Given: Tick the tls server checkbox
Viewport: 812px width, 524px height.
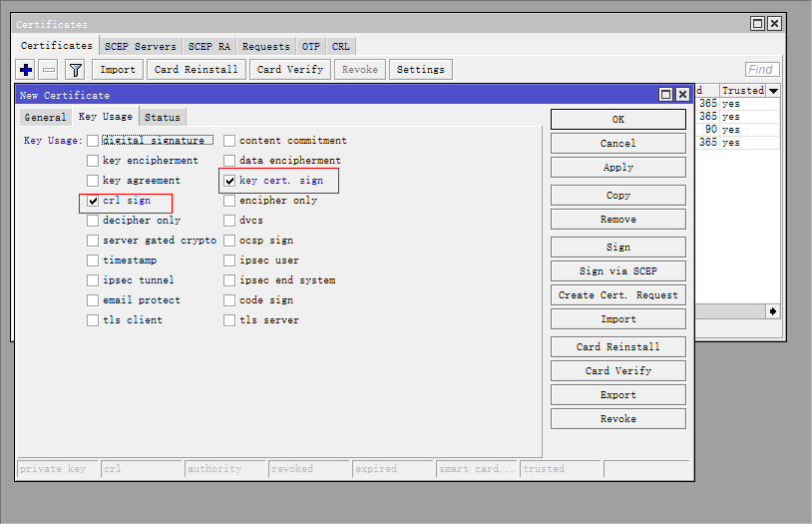Looking at the screenshot, I should 229,320.
